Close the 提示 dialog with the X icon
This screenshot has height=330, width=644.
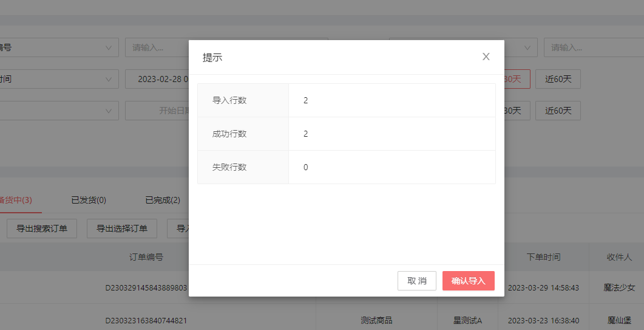click(x=486, y=57)
